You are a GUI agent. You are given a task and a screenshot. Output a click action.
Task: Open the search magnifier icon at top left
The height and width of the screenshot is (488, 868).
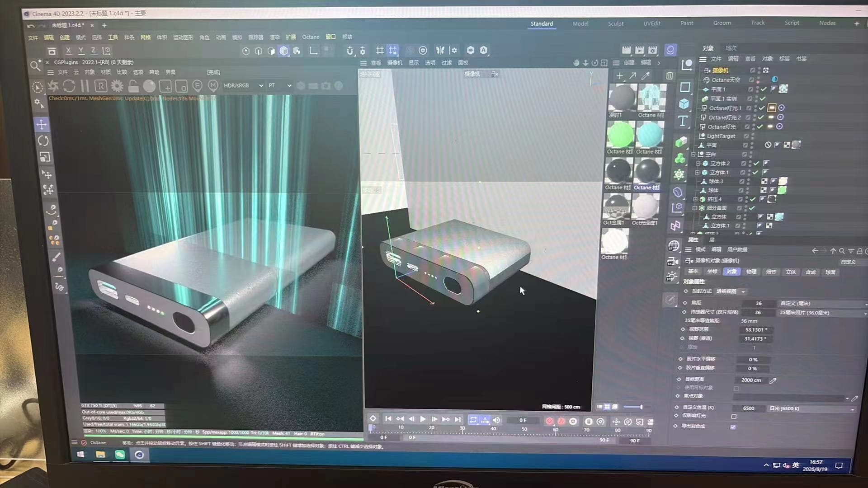tap(35, 66)
